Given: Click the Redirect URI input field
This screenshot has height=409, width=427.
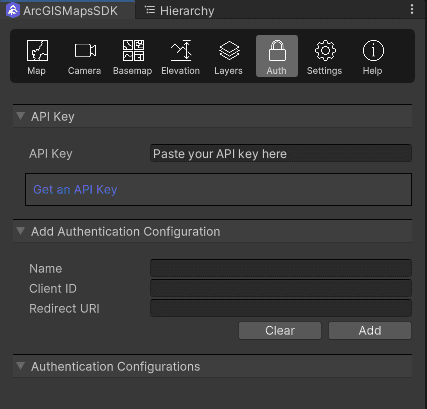Looking at the screenshot, I should tap(281, 308).
